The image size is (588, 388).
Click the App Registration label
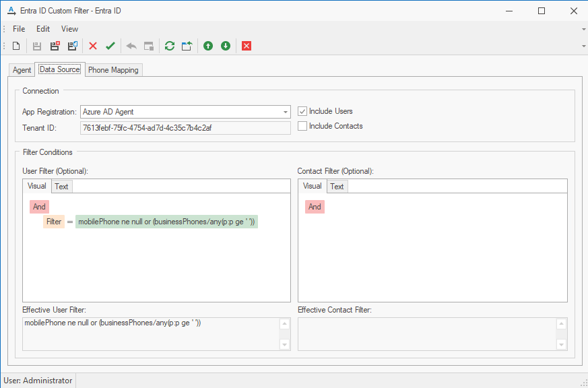(49, 112)
